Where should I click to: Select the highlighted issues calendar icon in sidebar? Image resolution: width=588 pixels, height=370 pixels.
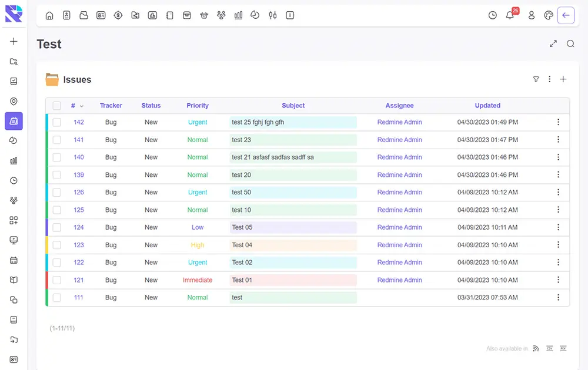[14, 121]
